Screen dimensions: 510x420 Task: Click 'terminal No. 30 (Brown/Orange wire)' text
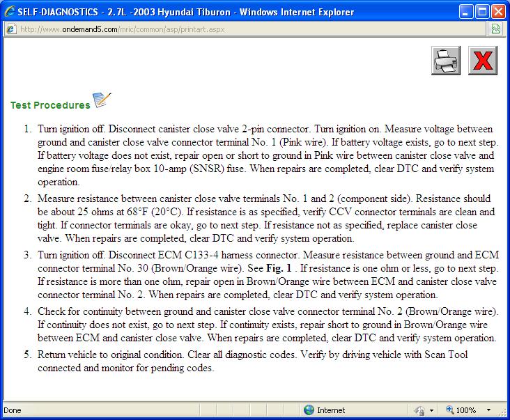[x=162, y=269]
